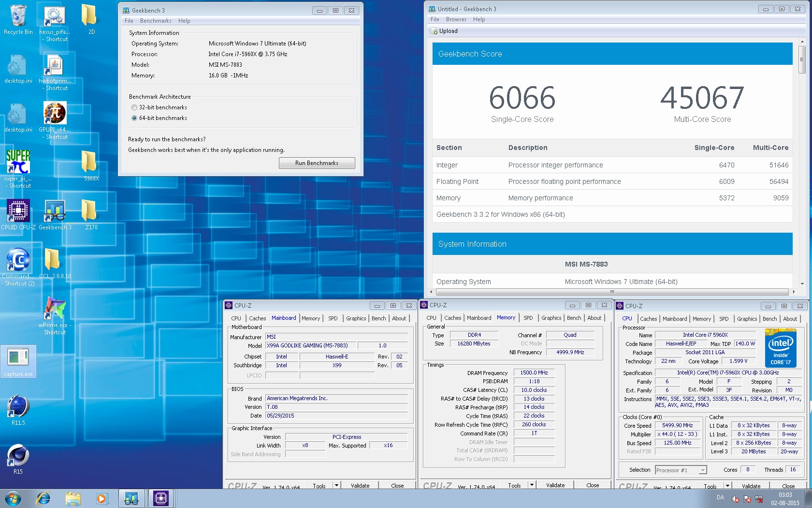812x508 pixels.
Task: Click Run Benchmarks button
Action: [317, 163]
